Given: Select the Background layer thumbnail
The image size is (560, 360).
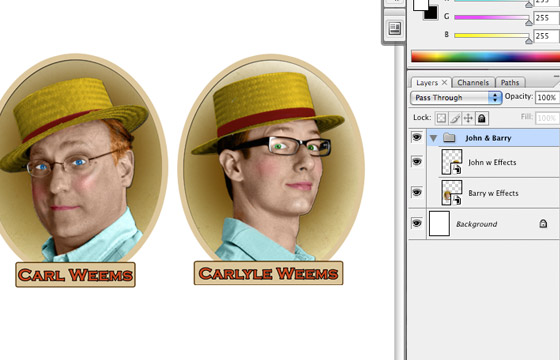Looking at the screenshot, I should [x=439, y=224].
